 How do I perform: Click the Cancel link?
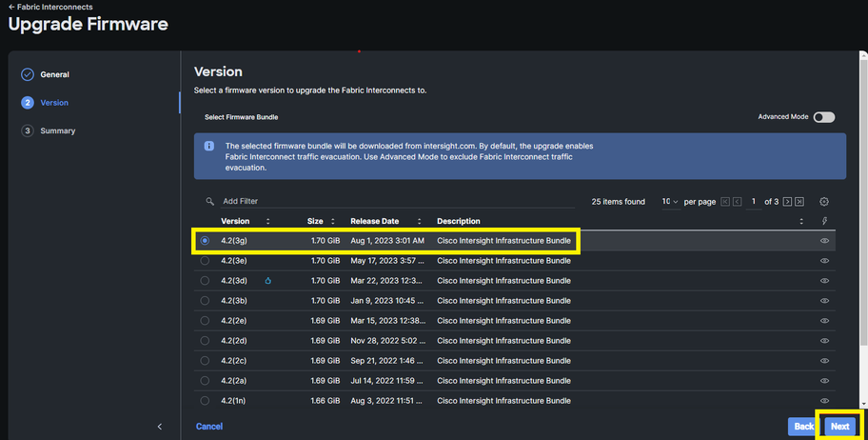pos(209,426)
